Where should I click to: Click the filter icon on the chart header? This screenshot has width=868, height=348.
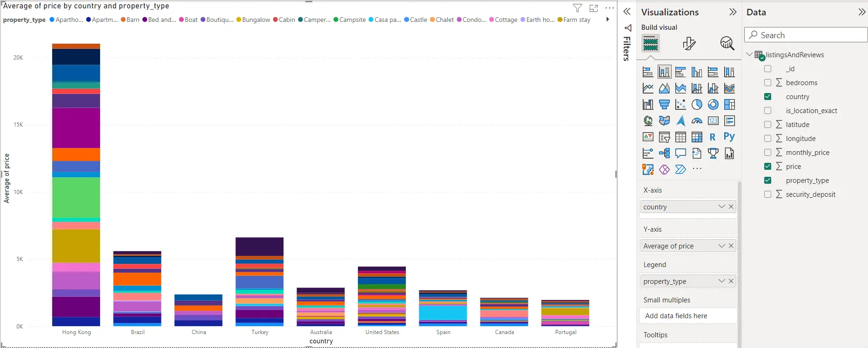(x=577, y=8)
